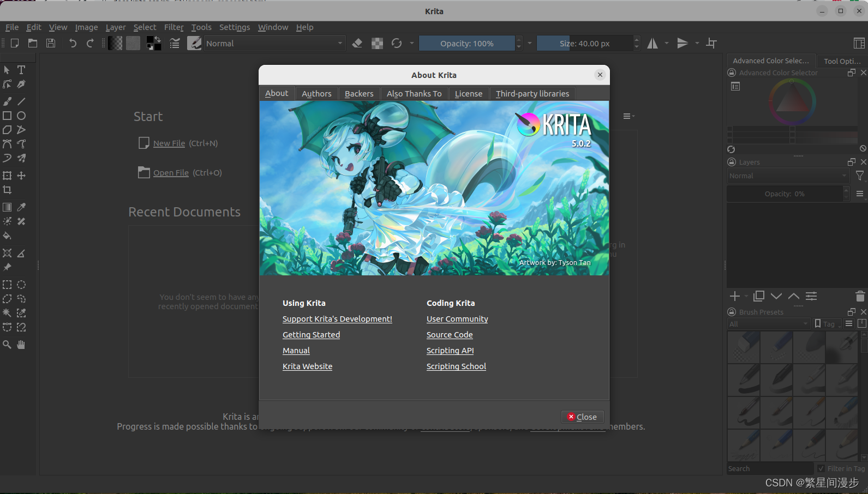Click the Opacity 100% slider
Image resolution: width=868 pixels, height=494 pixels.
click(x=466, y=43)
